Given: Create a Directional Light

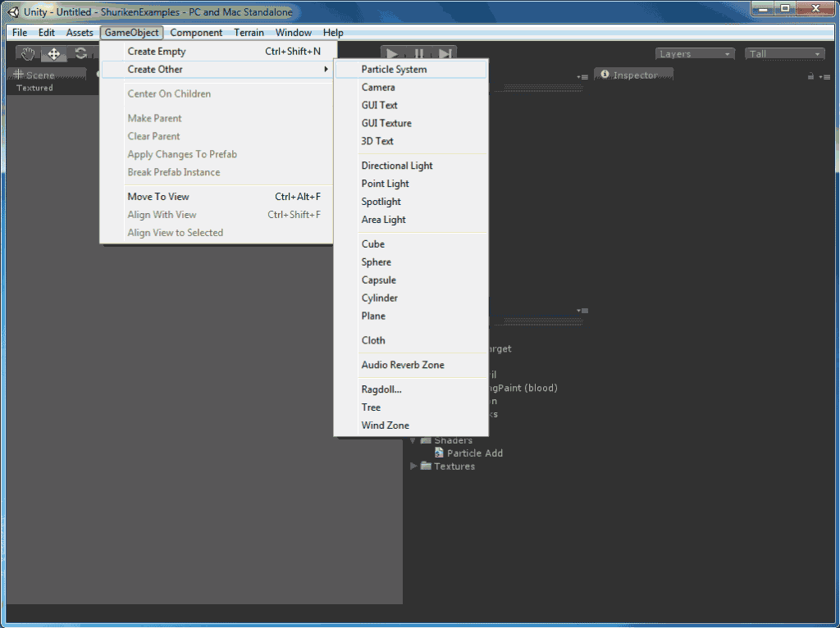Looking at the screenshot, I should coord(411,166).
